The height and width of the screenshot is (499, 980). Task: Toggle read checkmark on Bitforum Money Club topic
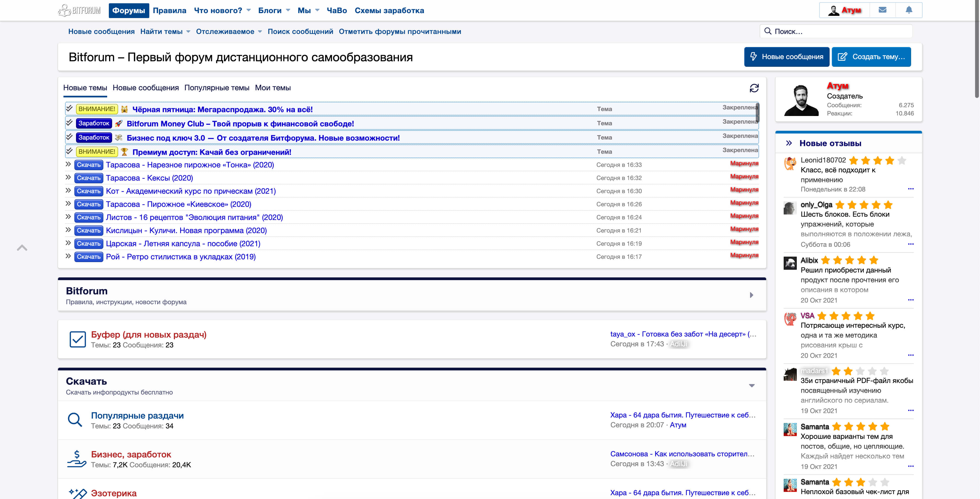[x=69, y=123]
